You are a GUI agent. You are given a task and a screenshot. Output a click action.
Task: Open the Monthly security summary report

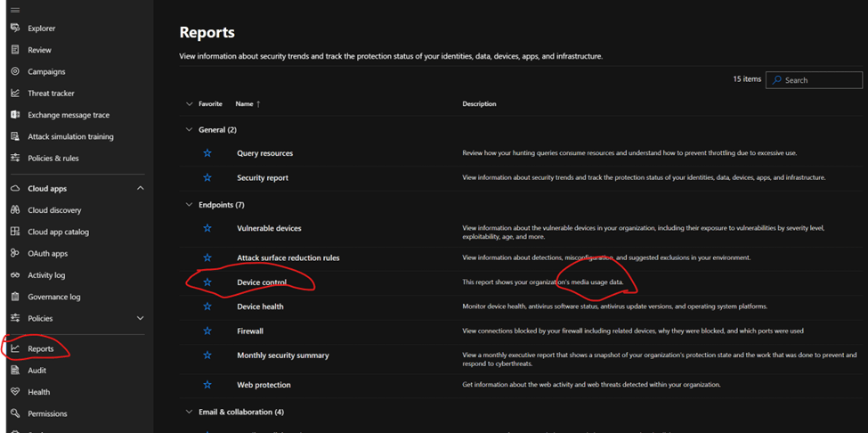coord(282,355)
